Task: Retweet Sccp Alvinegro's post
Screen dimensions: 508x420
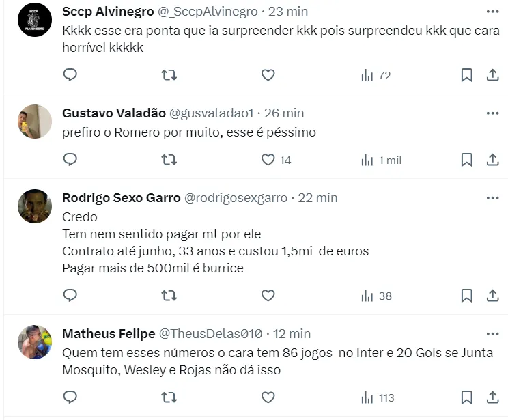Action: click(x=169, y=75)
